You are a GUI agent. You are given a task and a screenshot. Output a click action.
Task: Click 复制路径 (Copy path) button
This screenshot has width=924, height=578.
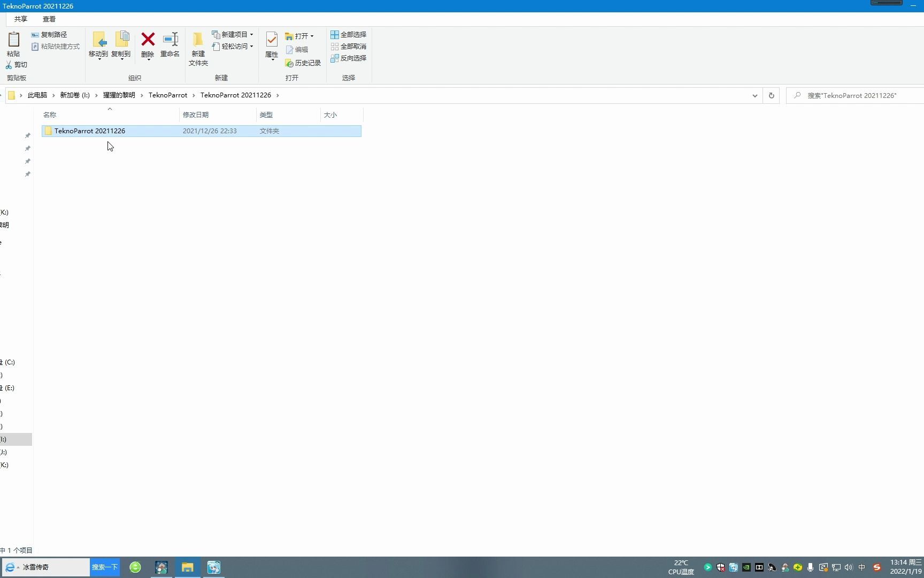[x=49, y=34]
